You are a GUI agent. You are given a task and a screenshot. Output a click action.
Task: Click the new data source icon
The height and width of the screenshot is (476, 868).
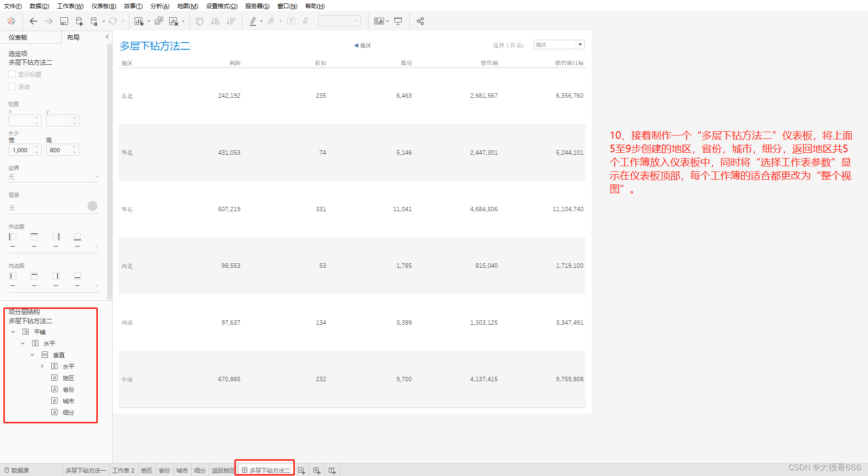click(80, 21)
